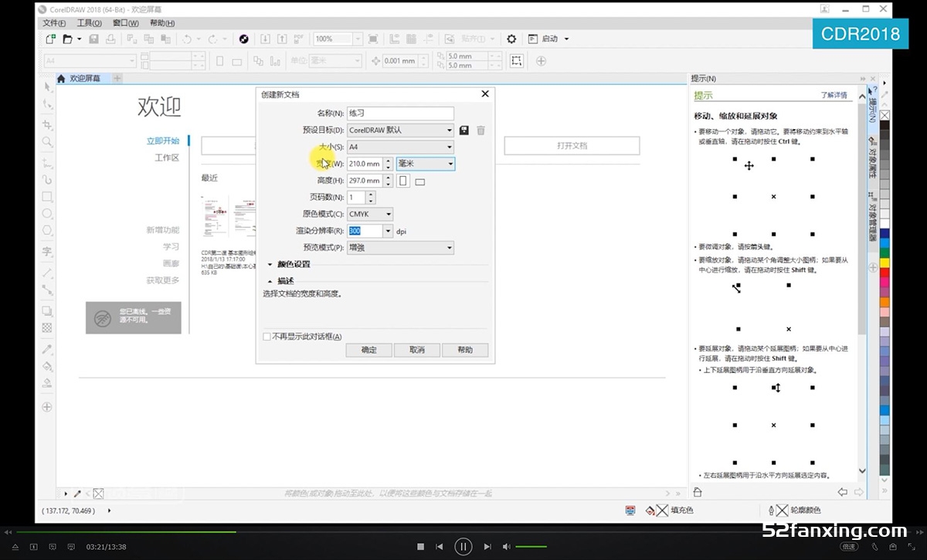Select the Text tool in the toolbox
Image resolution: width=927 pixels, height=560 pixels.
pyautogui.click(x=47, y=252)
